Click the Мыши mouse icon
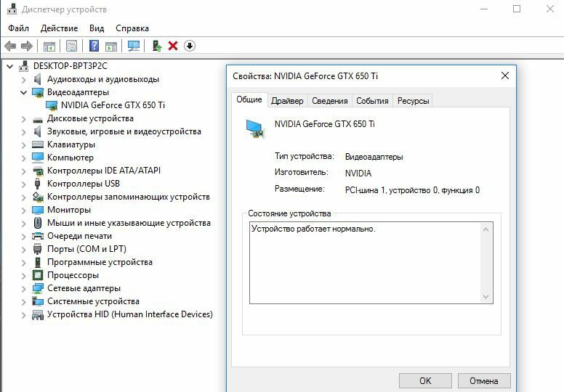Image resolution: width=564 pixels, height=392 pixels. [x=37, y=223]
